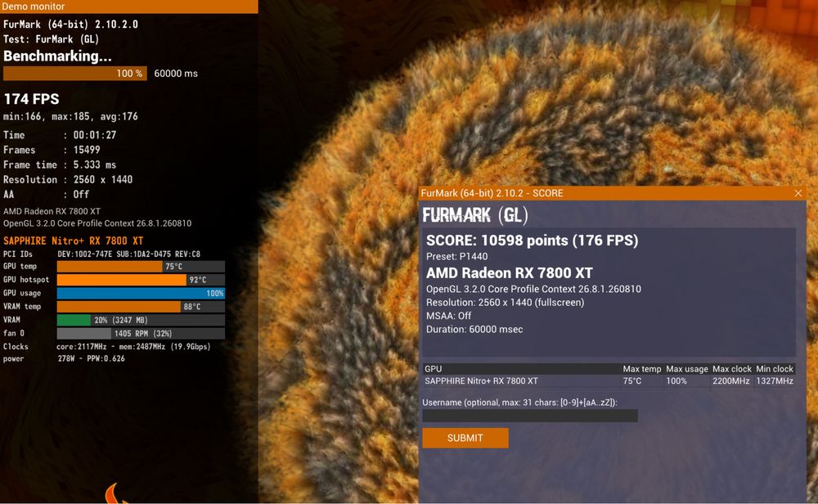Viewport: 818px width, 504px height.
Task: Click the VRAM bar showing 20% (3247 MB)
Action: pos(141,320)
